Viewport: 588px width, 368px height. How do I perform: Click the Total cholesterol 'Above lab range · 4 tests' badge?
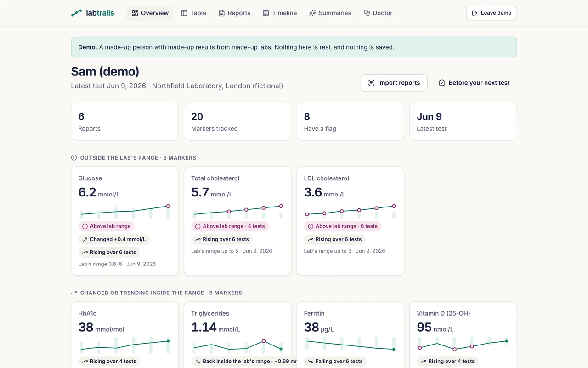[x=230, y=226]
